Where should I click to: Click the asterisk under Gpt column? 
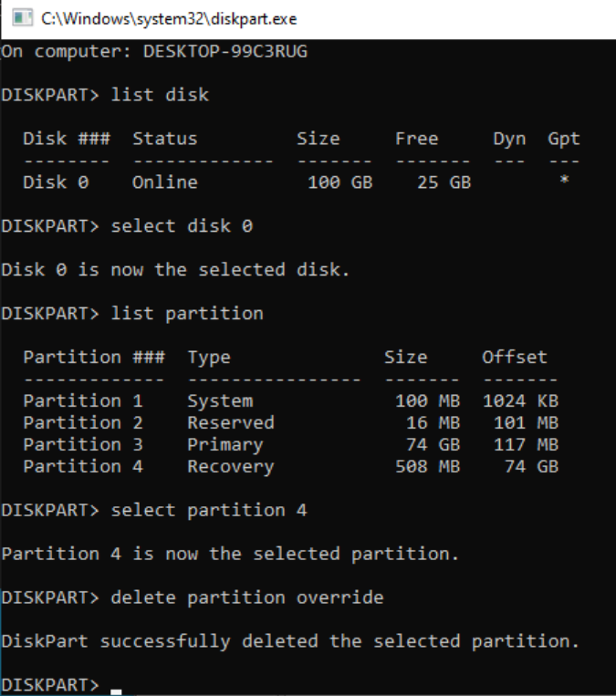pos(565,182)
